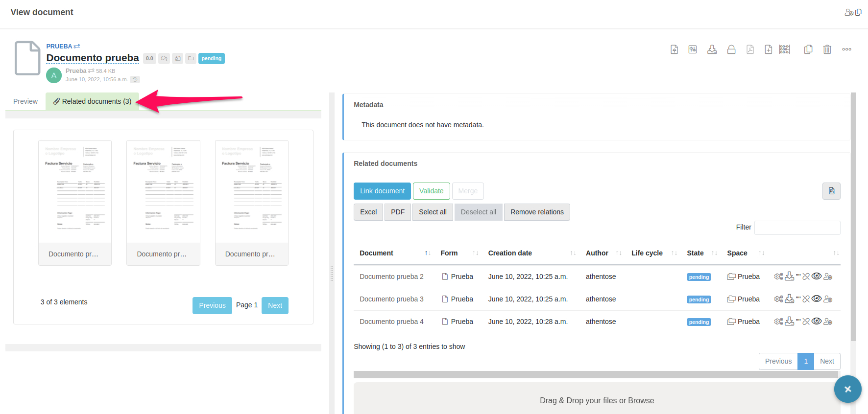Open the three-dots more options menu

pos(846,49)
